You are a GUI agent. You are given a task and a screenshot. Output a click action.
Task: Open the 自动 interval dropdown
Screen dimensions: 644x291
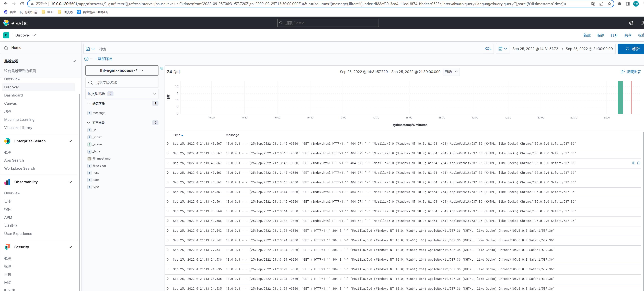point(451,72)
